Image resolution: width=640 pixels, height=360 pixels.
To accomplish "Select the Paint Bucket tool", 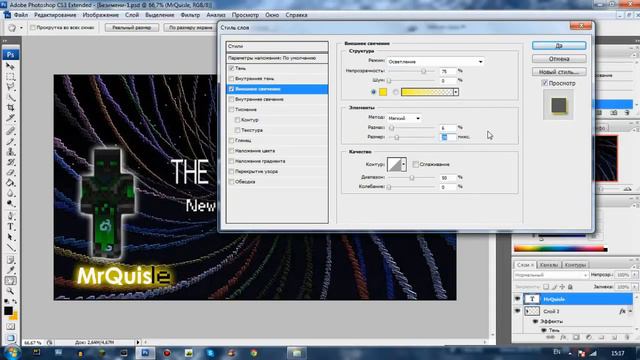I will 10,183.
